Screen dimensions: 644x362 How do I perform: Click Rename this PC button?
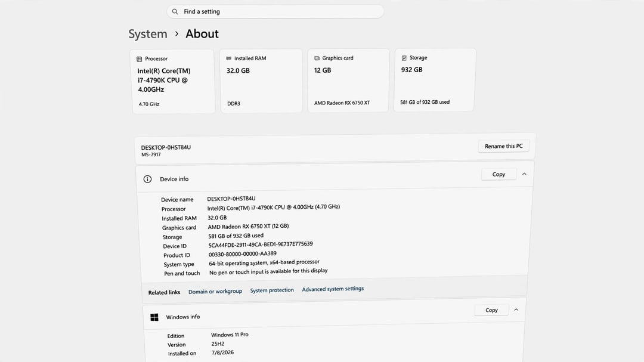pos(503,146)
